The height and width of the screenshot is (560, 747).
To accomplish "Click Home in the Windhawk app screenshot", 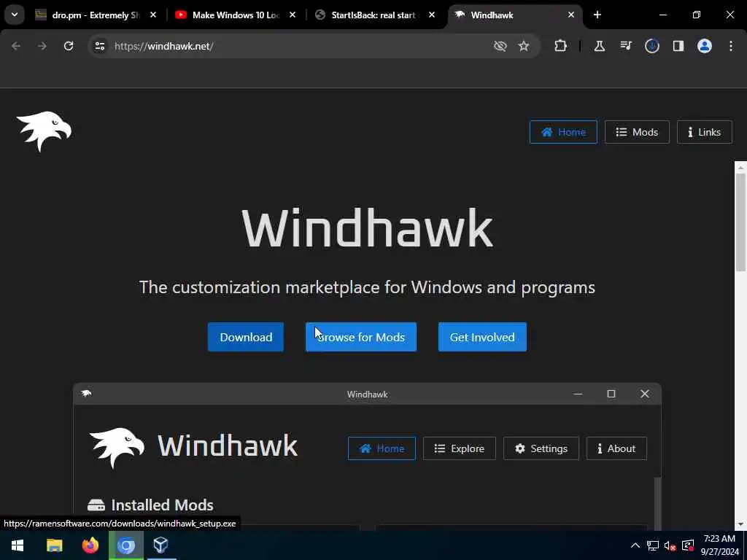I will [382, 448].
